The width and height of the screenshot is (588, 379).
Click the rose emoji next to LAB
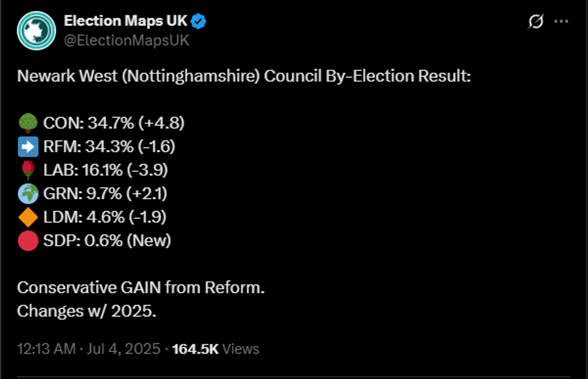click(x=28, y=170)
